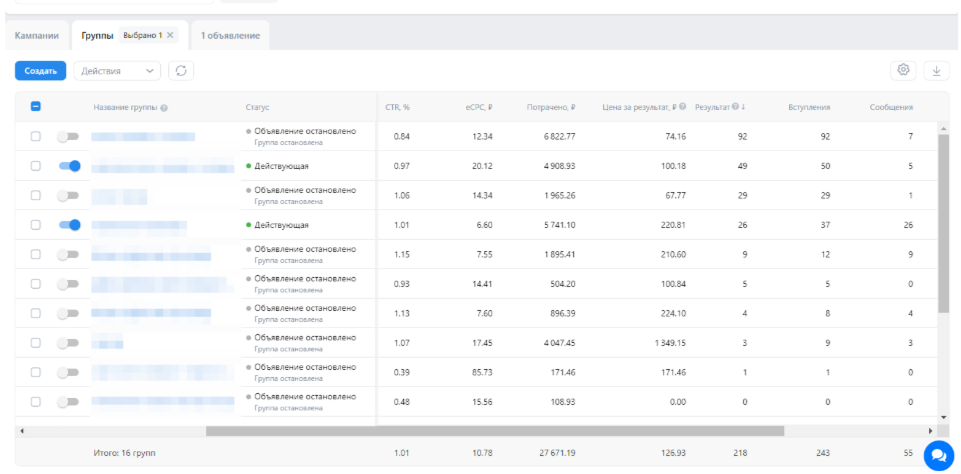Click vertical scrollbar down arrow
Screen dimensions: 961x474
(944, 416)
